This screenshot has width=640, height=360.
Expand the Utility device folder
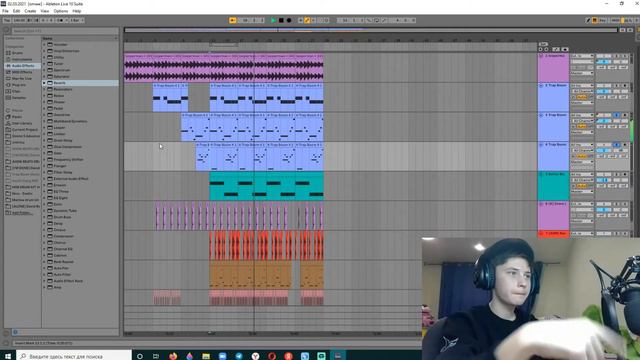click(x=44, y=57)
